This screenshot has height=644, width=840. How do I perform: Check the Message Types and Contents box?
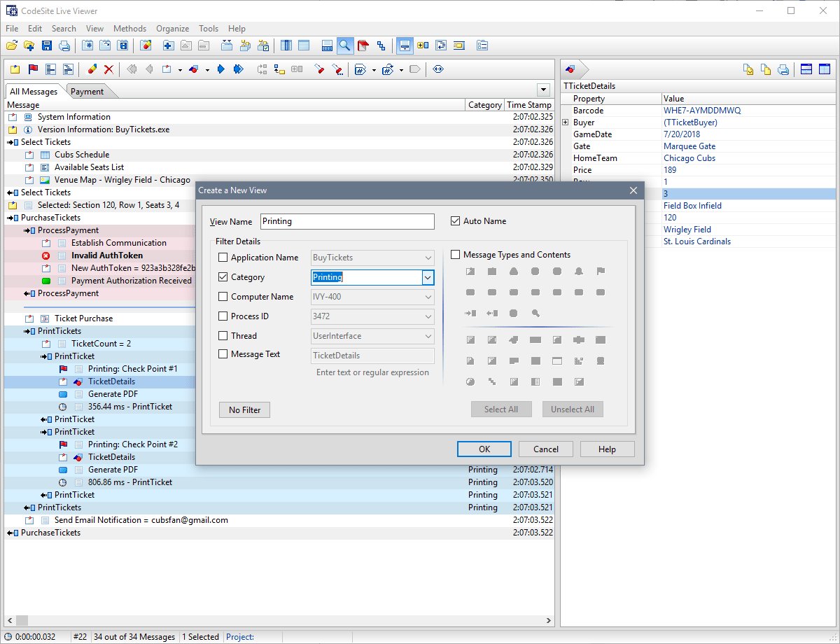pyautogui.click(x=455, y=254)
